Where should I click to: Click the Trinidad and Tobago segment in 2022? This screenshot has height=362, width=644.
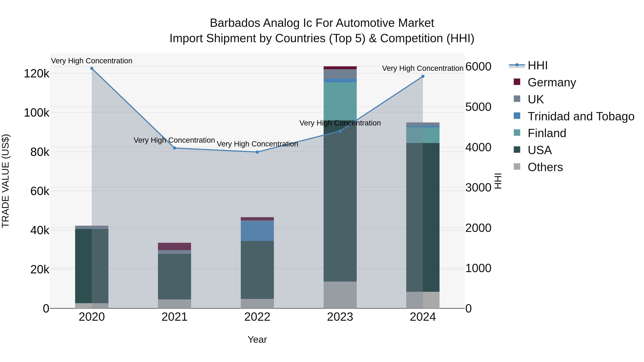(257, 231)
